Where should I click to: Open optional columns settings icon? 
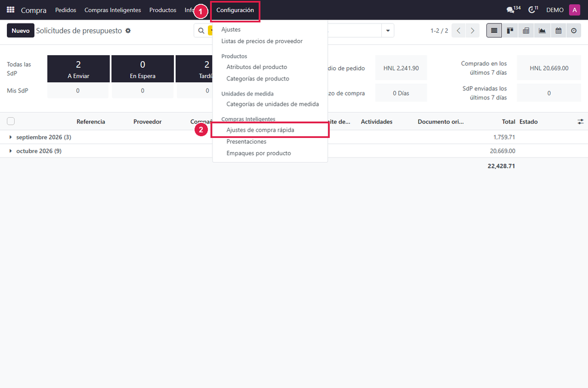pos(581,122)
